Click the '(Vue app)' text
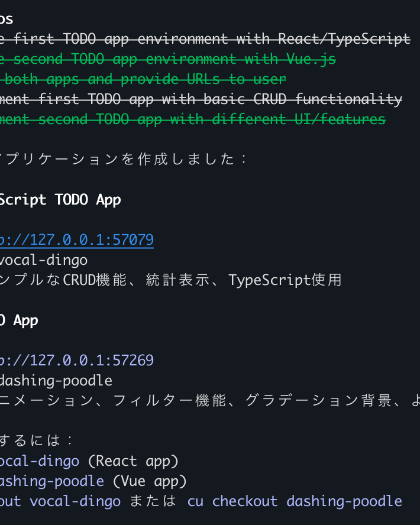The image size is (420, 525). [x=150, y=481]
